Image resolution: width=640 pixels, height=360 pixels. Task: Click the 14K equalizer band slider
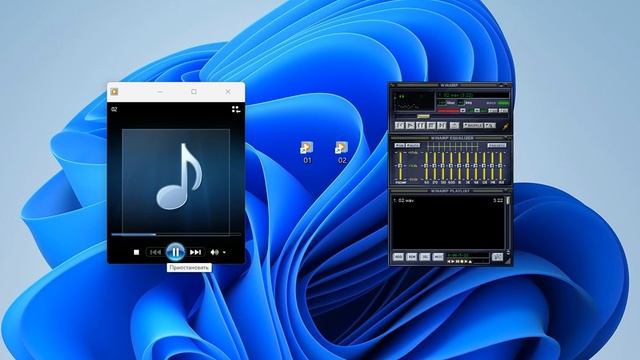click(x=492, y=166)
